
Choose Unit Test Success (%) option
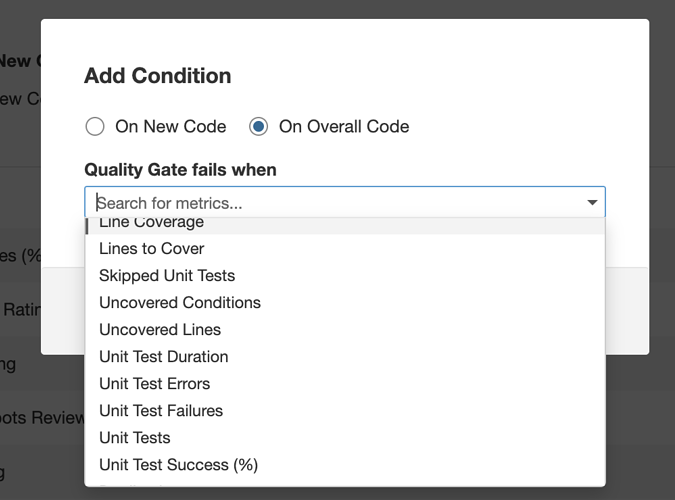178,464
